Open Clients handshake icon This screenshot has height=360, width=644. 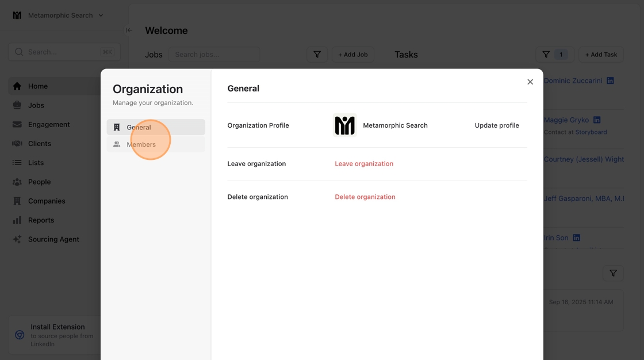pyautogui.click(x=17, y=144)
